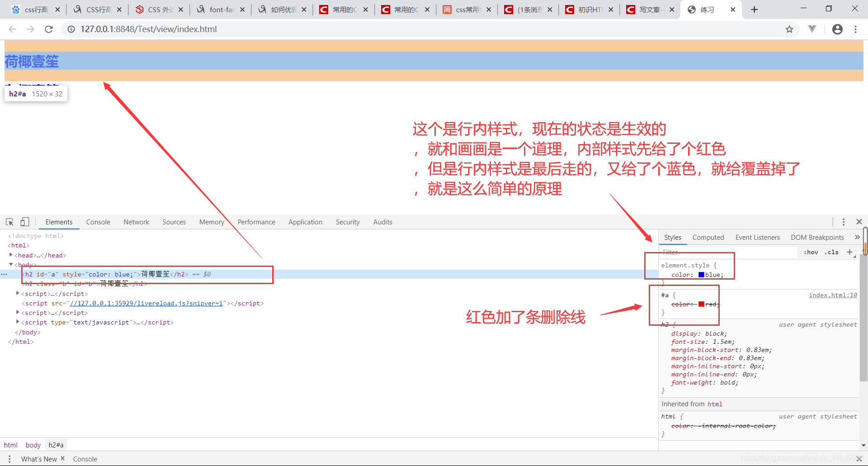Toggle the device toolbar icon

coord(24,222)
